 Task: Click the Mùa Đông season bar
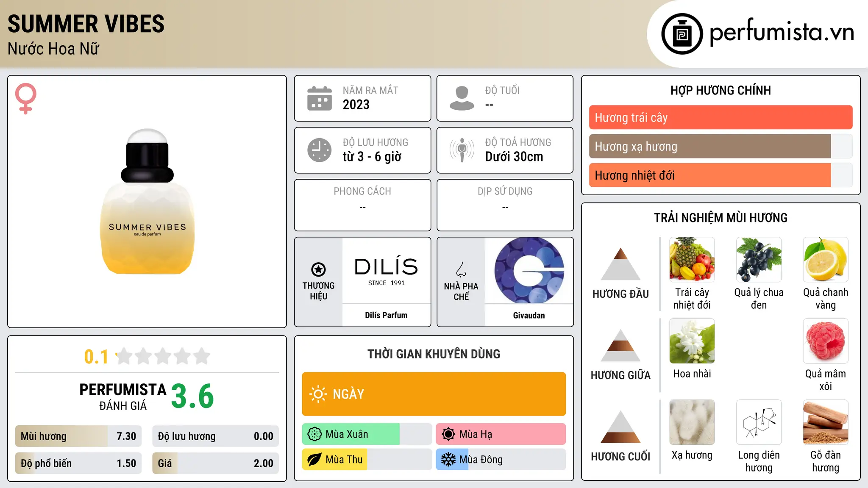[x=501, y=460]
